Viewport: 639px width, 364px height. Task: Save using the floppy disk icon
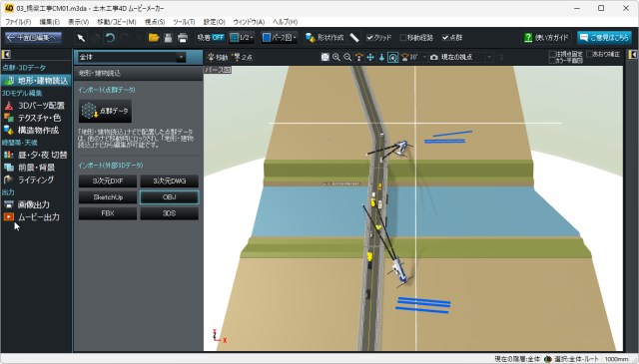point(168,38)
